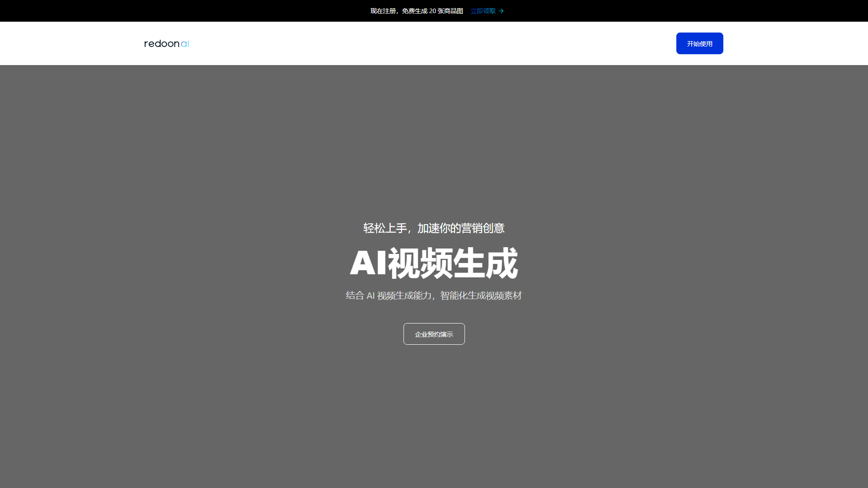Open the enterprise demo booking via 企业预约演示

tap(434, 334)
